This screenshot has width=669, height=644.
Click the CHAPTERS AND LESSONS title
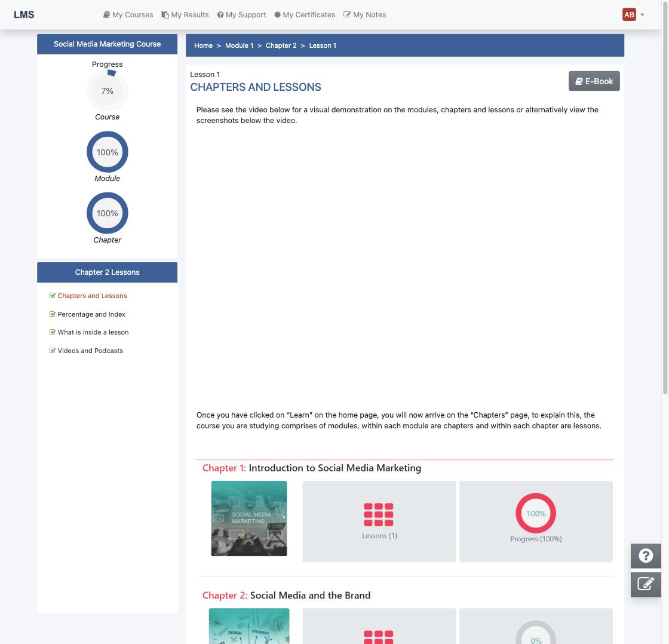[256, 87]
